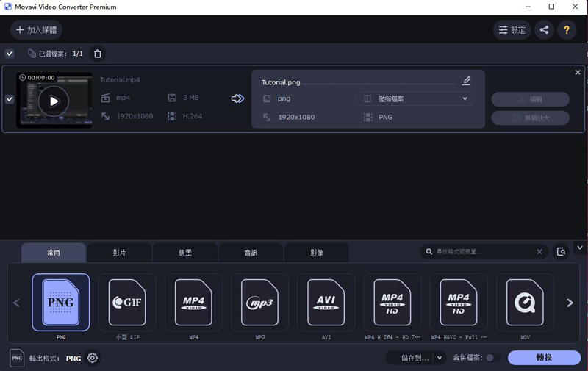Open the compress file (壓縮檔案) dropdown
Screen dimensions: 588x371
click(415, 99)
